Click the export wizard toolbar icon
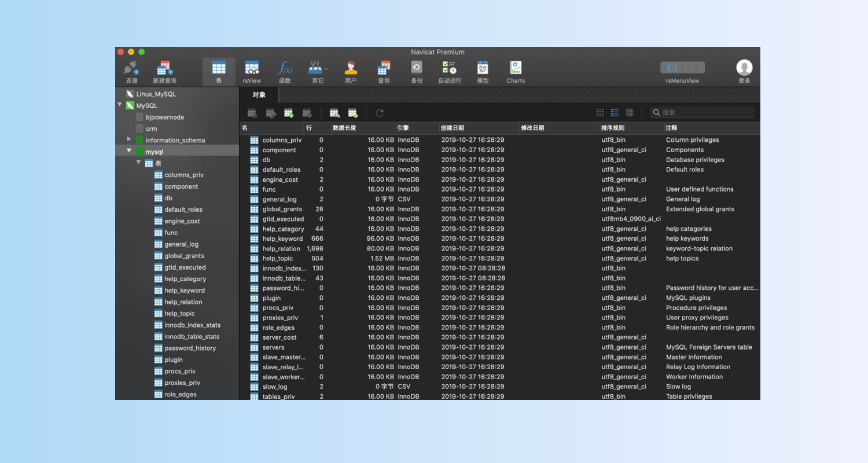868x463 pixels. [x=352, y=113]
